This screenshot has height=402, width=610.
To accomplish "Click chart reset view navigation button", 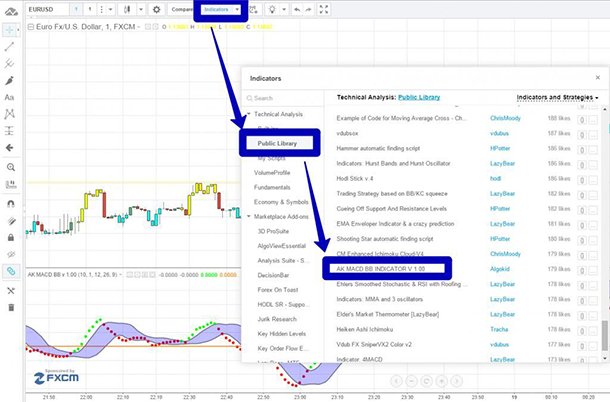I will [x=426, y=381].
